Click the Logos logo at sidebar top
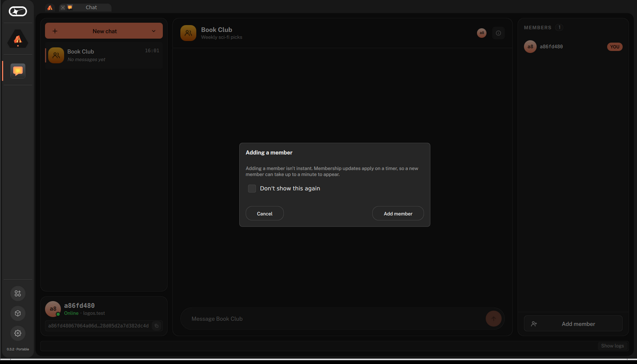Screen dimensions: 637x364 (18, 11)
